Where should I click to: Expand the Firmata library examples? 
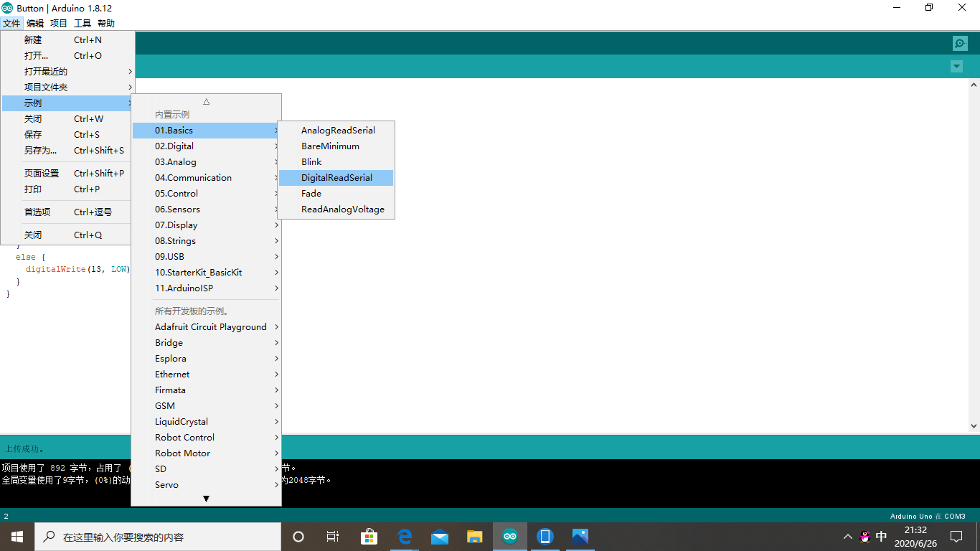(207, 390)
